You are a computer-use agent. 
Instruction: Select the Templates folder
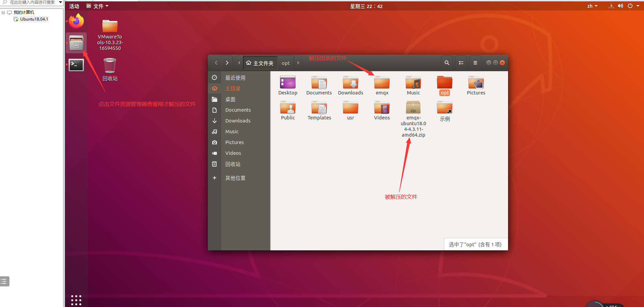[319, 111]
